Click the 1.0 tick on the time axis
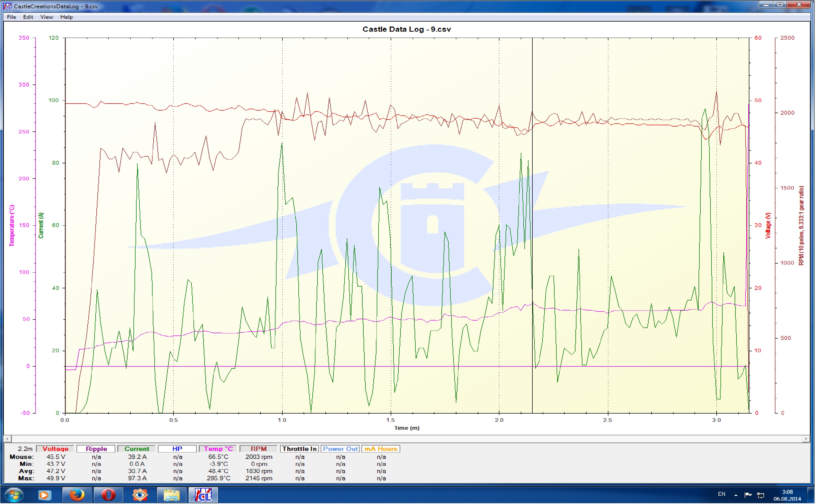Screen dimensions: 821x504 coord(282,420)
